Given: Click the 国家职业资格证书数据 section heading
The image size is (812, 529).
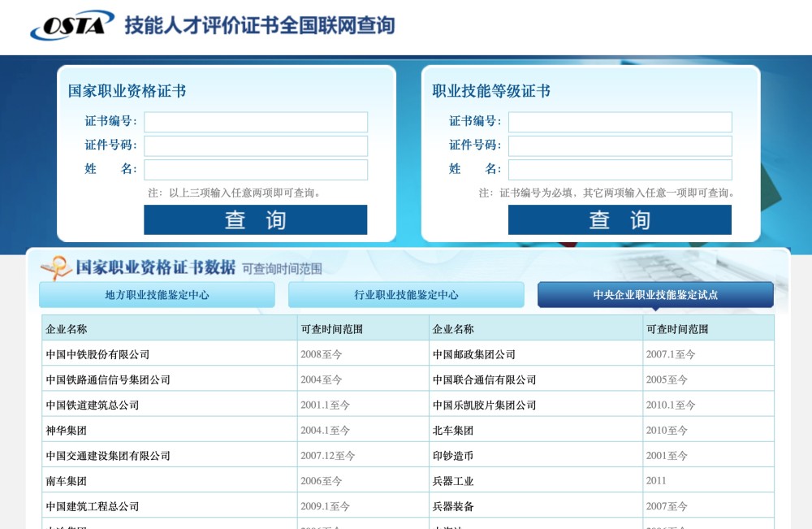Looking at the screenshot, I should point(156,267).
